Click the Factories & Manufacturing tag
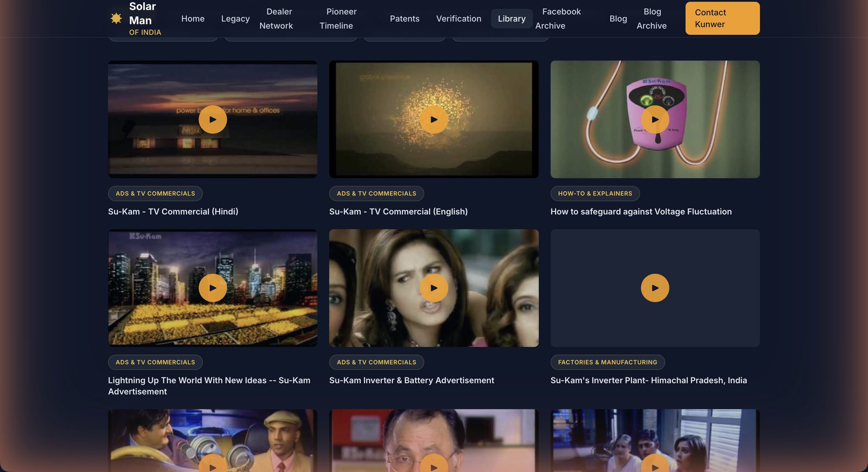The width and height of the screenshot is (868, 472). coord(608,362)
